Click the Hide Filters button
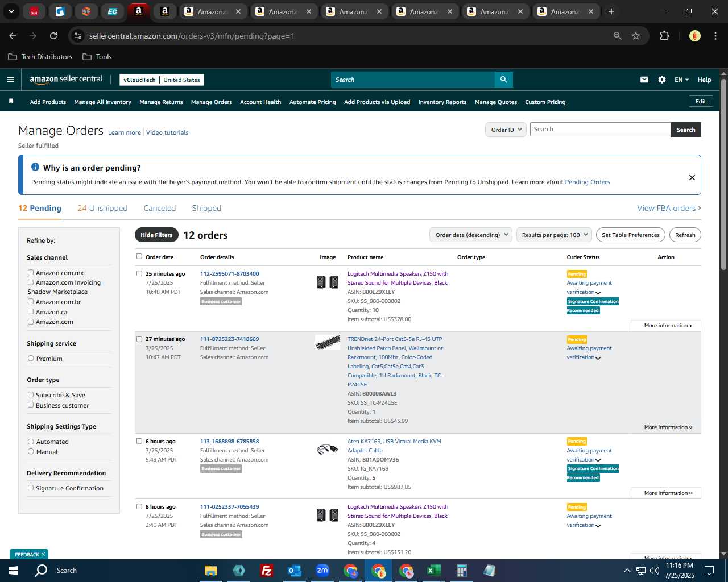The image size is (728, 582). click(x=156, y=235)
